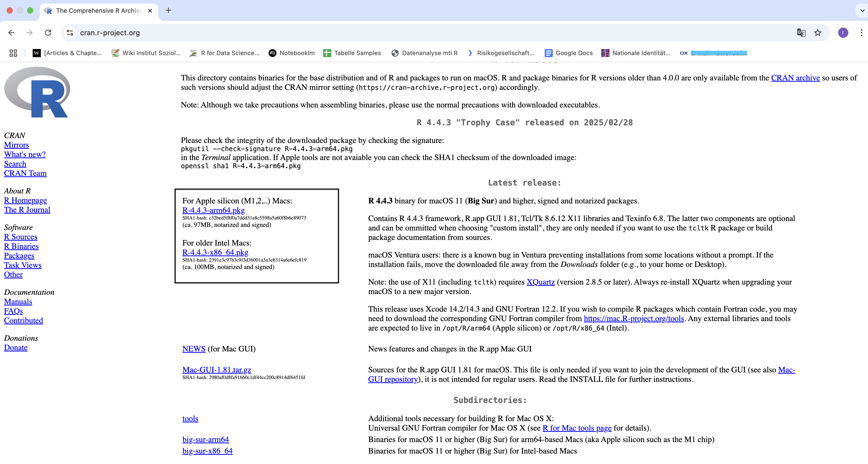
Task: Click the Google Translate icon
Action: pos(801,33)
